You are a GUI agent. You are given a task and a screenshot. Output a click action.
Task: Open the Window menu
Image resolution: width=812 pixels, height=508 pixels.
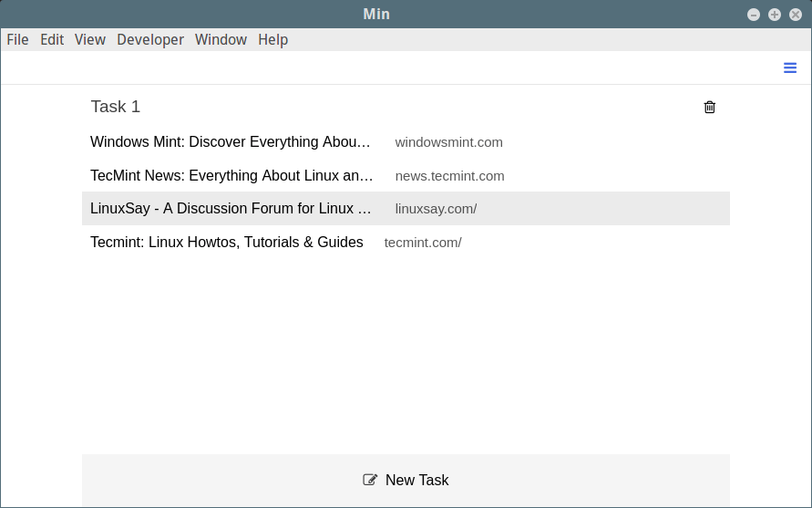(x=221, y=39)
